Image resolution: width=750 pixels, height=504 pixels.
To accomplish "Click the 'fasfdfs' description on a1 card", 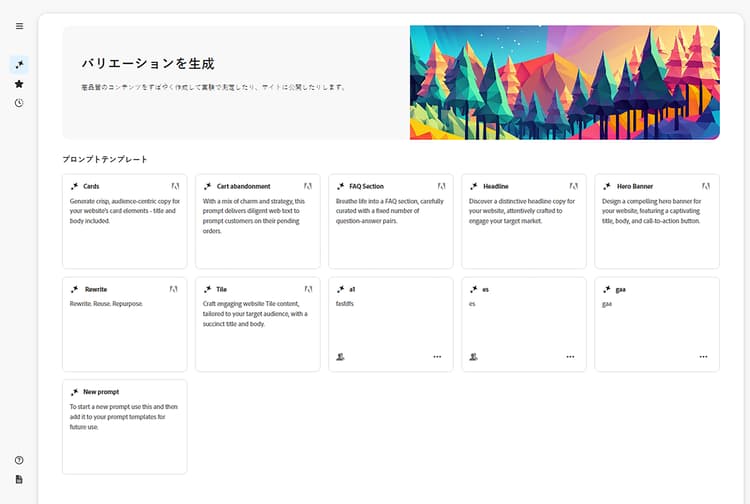I will (344, 304).
